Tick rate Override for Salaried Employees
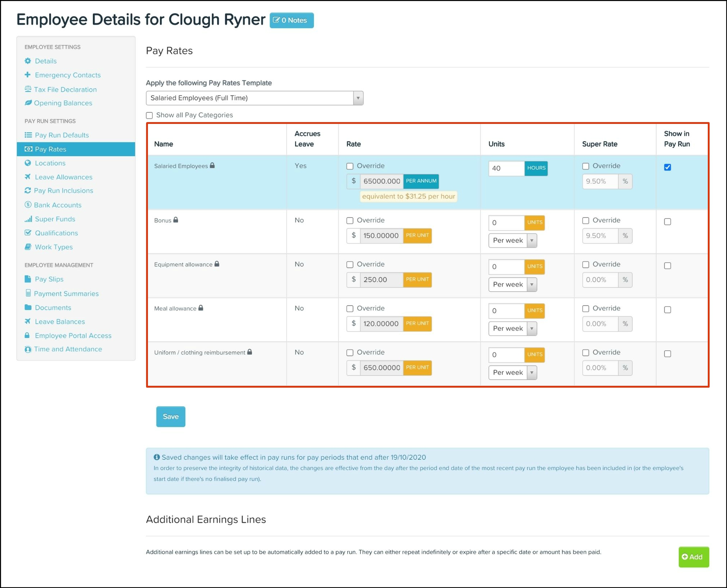The height and width of the screenshot is (588, 727). coord(350,166)
